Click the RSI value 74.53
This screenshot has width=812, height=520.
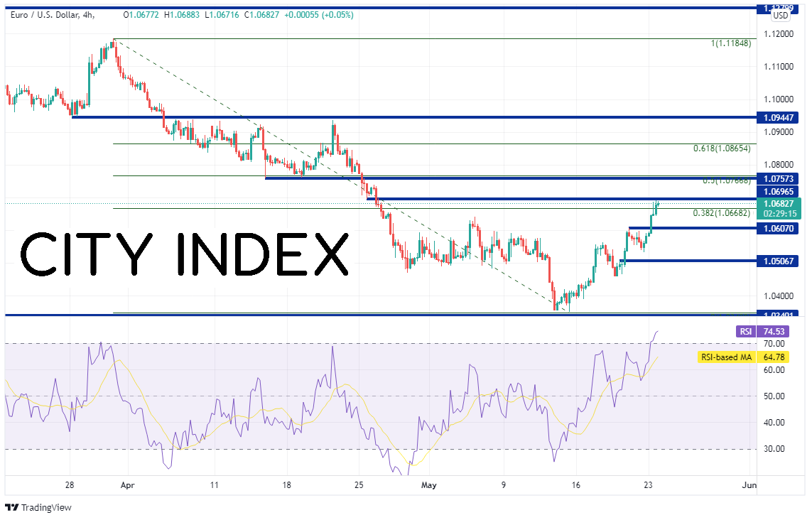(774, 332)
